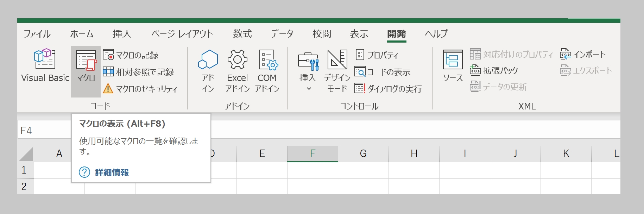Open the ファイル tab
The height and width of the screenshot is (214, 644).
point(37,34)
